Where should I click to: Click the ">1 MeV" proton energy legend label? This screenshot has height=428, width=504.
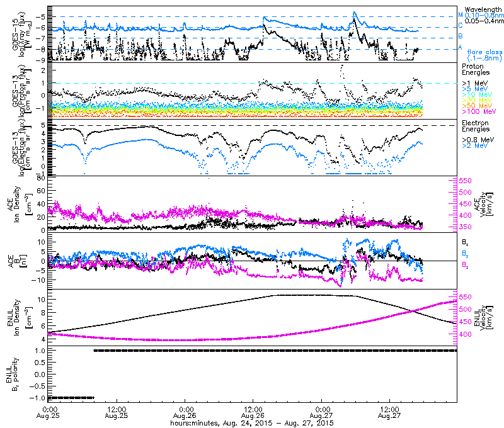(x=475, y=84)
